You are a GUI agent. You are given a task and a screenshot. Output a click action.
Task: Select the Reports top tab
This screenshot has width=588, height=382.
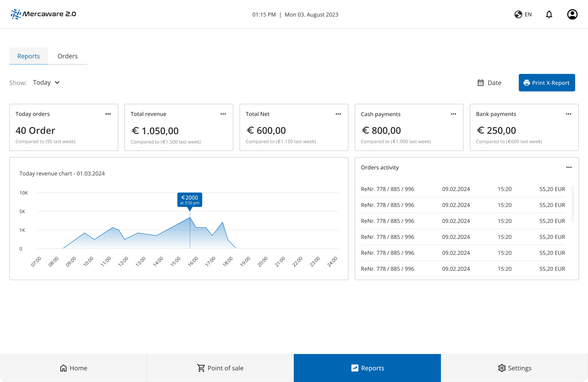(29, 56)
